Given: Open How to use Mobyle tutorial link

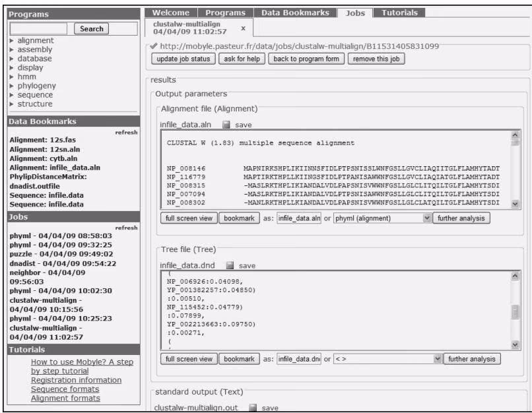Looking at the screenshot, I should 82,367.
